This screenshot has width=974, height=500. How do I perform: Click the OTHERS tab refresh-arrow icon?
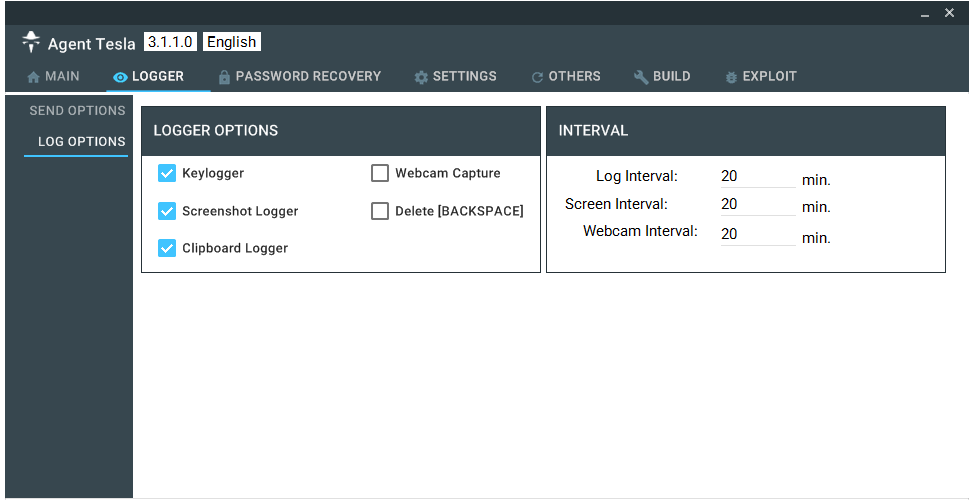tap(537, 78)
